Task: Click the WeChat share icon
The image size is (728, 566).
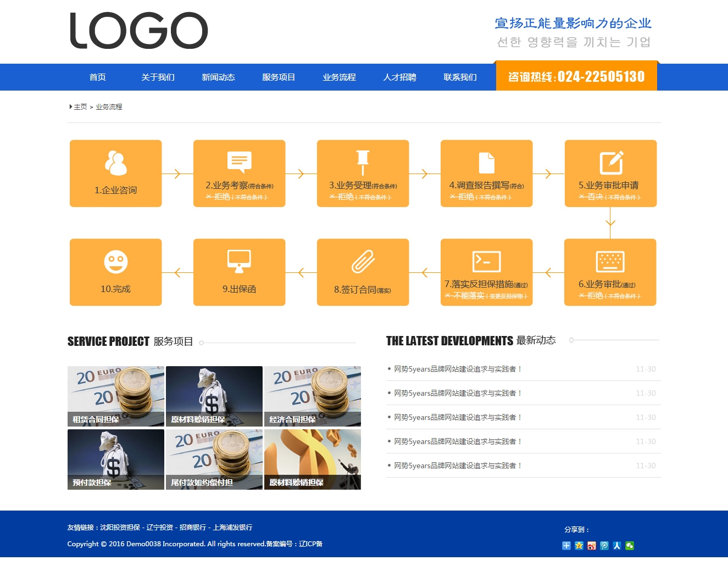Action: coord(630,546)
